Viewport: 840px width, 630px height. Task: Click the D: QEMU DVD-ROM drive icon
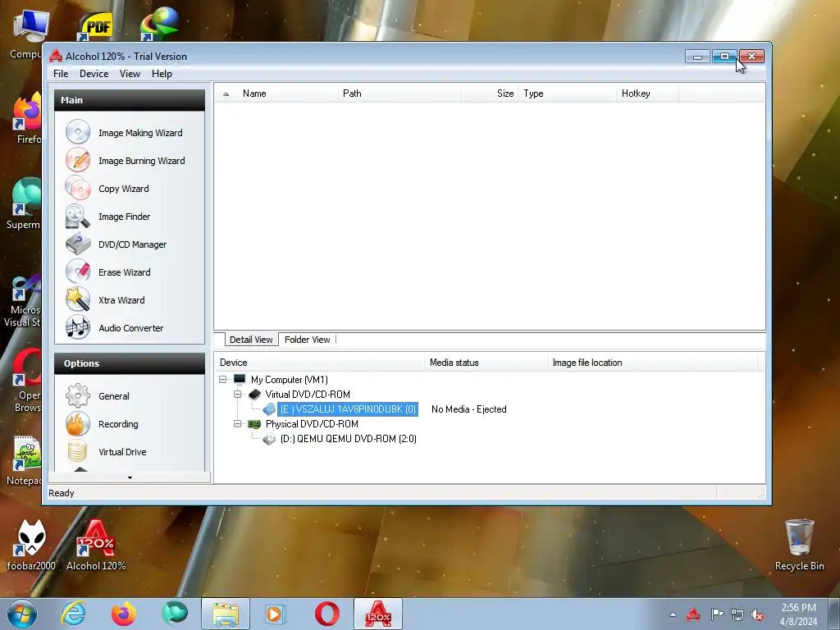pos(269,439)
